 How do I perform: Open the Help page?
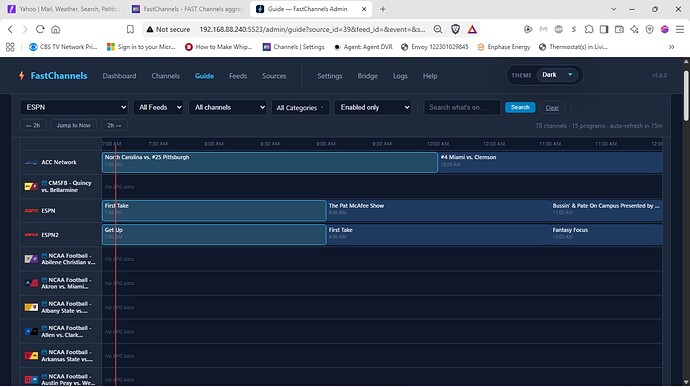click(x=430, y=76)
